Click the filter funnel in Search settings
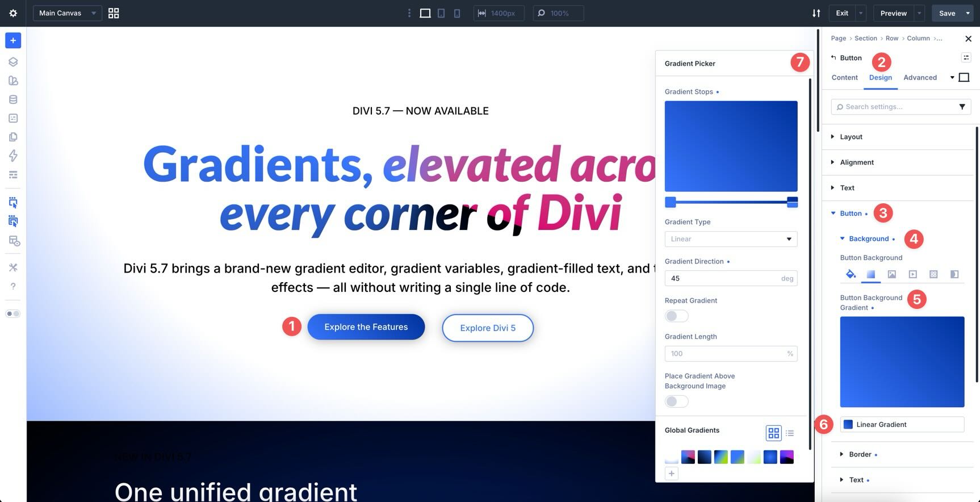The image size is (980, 502). coord(962,107)
